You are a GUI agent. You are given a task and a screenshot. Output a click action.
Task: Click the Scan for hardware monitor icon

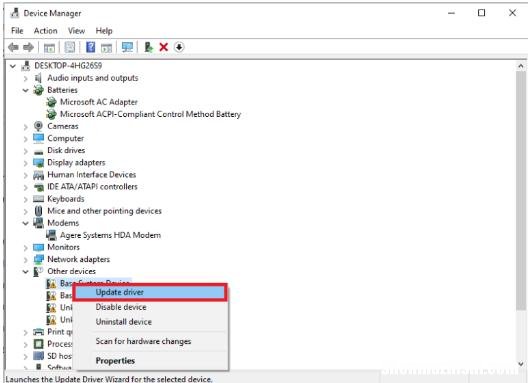(128, 47)
